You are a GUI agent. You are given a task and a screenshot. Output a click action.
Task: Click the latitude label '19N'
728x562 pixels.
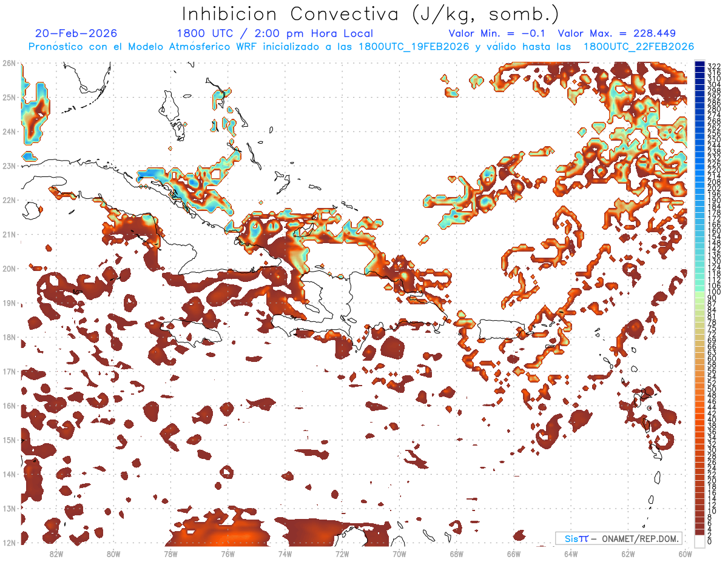coord(9,303)
